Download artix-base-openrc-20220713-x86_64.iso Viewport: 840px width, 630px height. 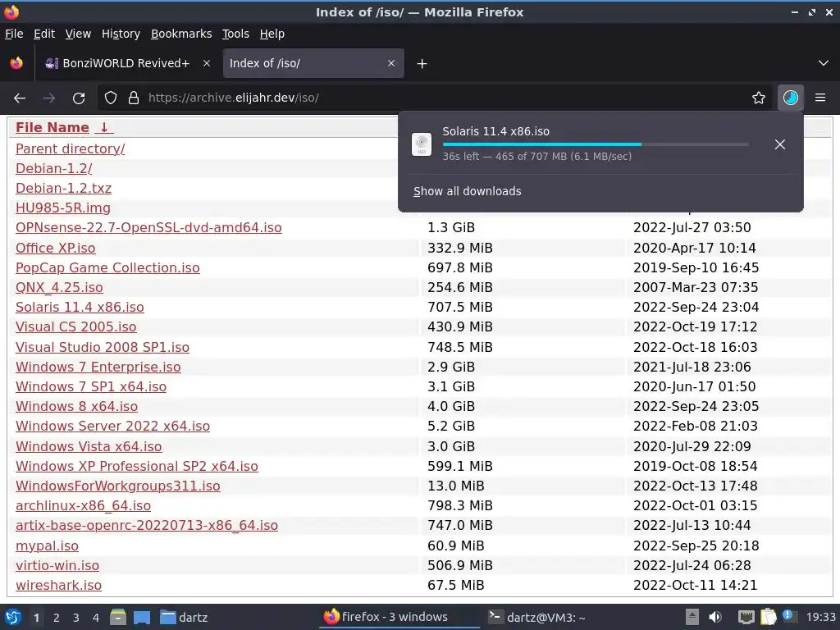tap(147, 525)
